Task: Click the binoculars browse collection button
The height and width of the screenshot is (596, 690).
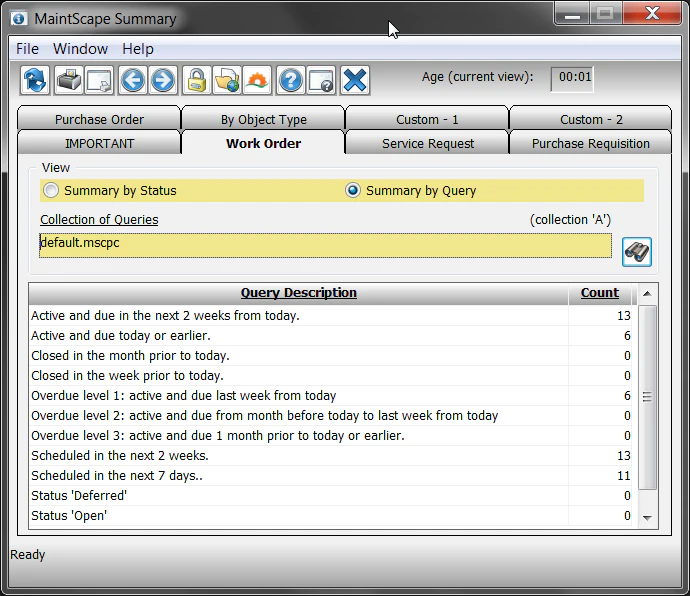Action: tap(637, 252)
